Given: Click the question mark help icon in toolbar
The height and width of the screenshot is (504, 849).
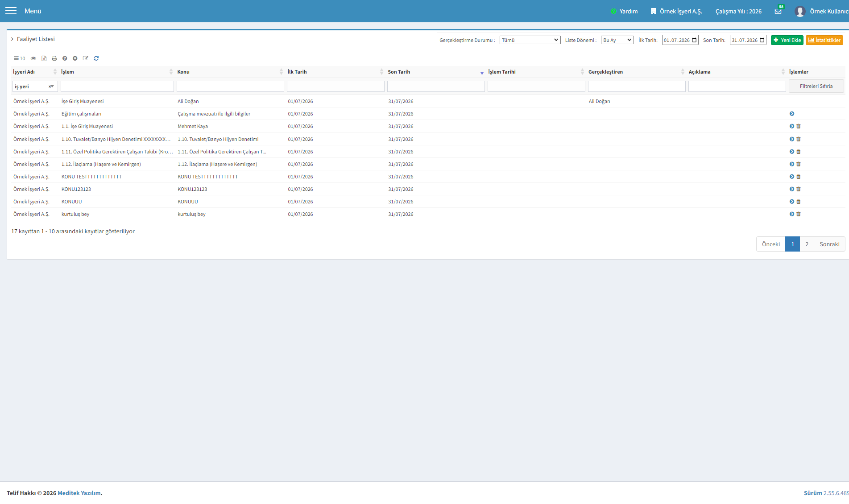Looking at the screenshot, I should (65, 58).
